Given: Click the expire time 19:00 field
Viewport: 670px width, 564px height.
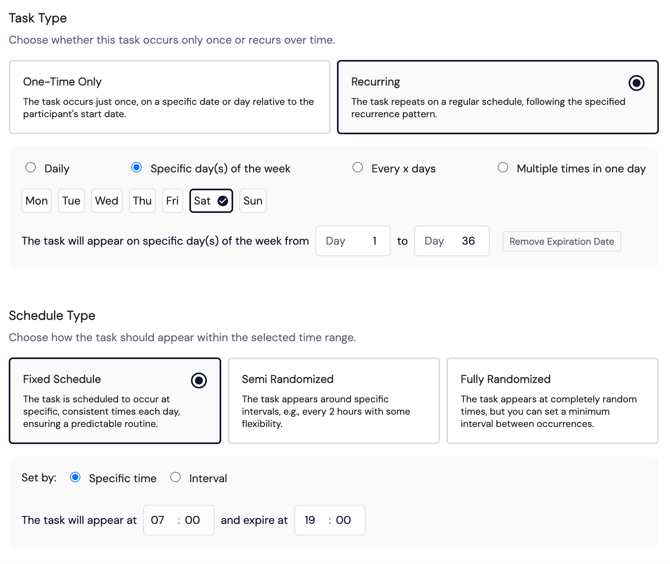Looking at the screenshot, I should (x=330, y=520).
